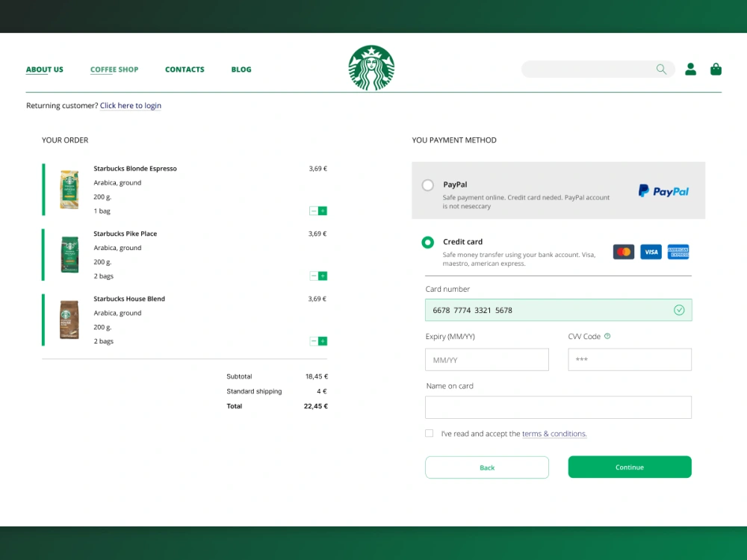
Task: Click the Pike Place bag thumbnail
Action: [x=69, y=255]
